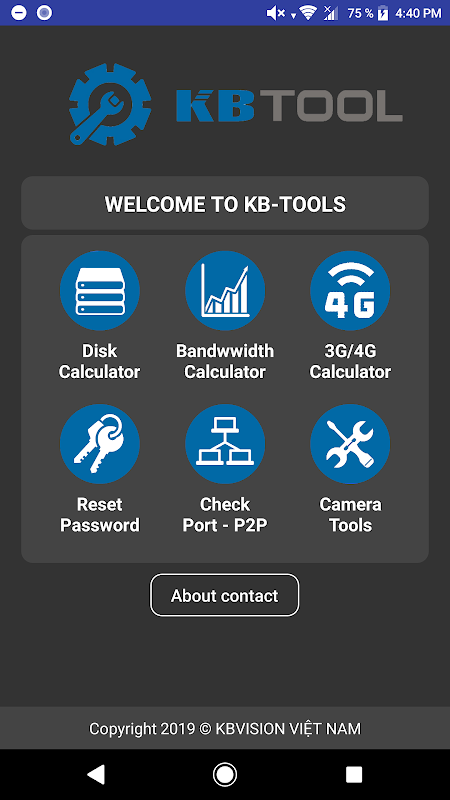Tap the Android back navigation button

96,774
